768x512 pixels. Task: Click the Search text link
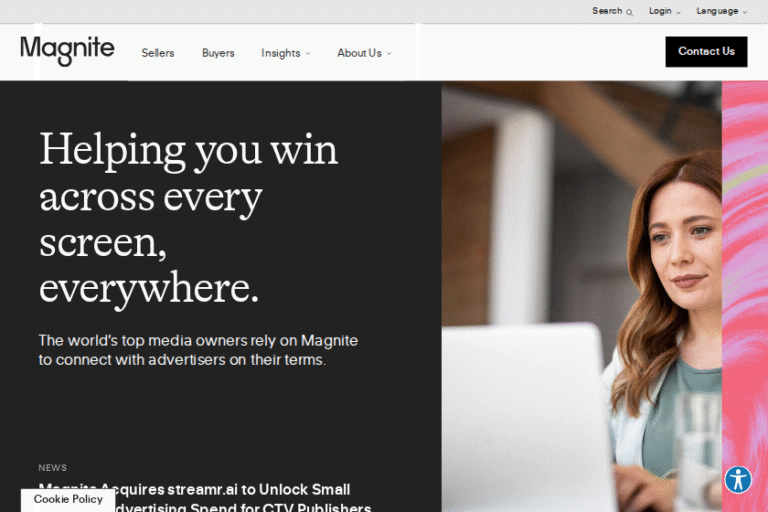607,11
